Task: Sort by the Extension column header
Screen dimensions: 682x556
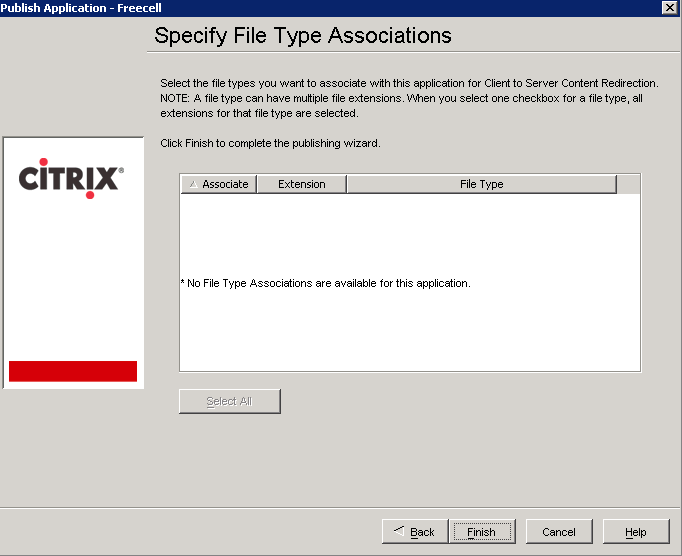Action: 302,184
